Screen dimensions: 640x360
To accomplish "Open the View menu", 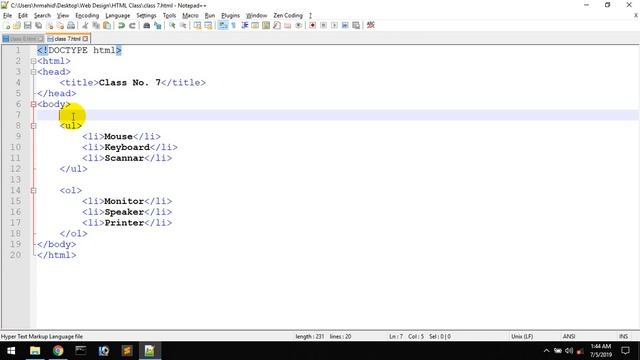I will (x=62, y=16).
